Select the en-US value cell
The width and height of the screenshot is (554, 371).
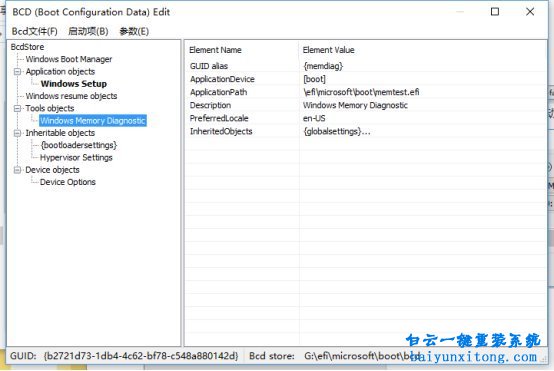314,118
